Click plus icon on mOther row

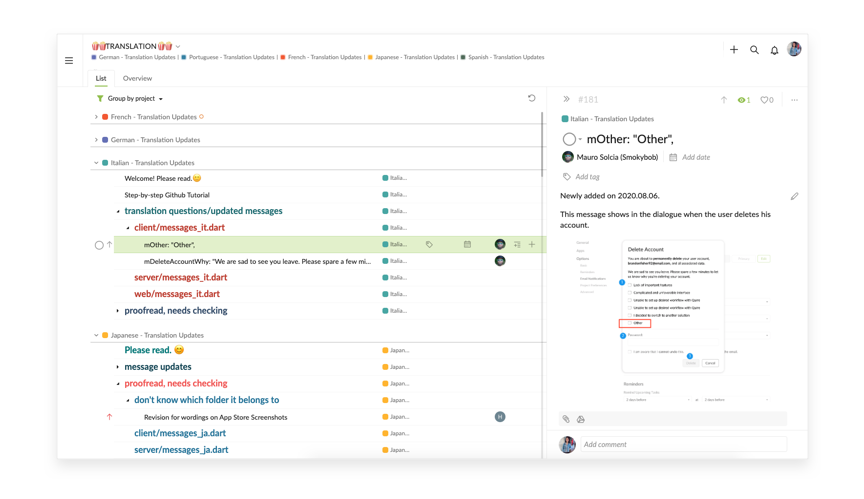(x=532, y=244)
